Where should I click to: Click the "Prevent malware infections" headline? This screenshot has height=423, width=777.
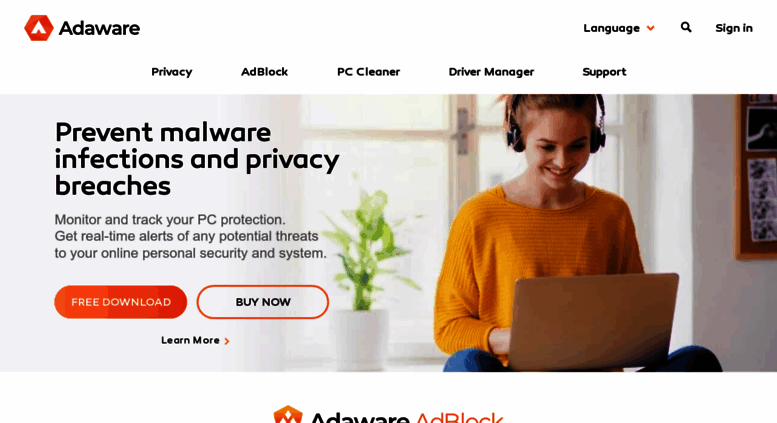click(197, 159)
